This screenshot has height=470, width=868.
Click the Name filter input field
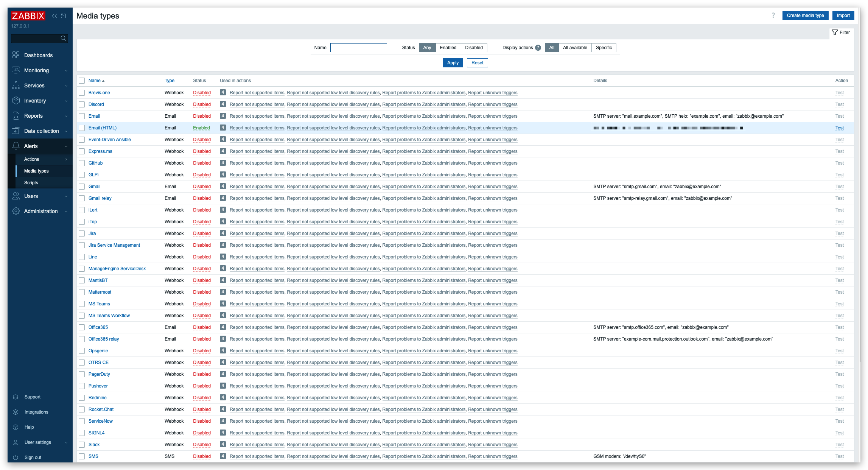[358, 48]
